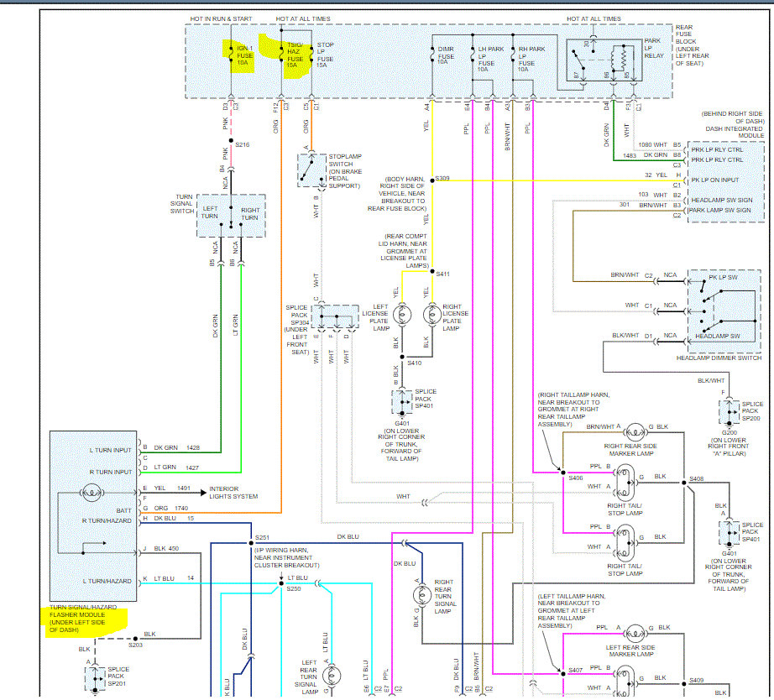This screenshot has height=700, width=774.
Task: Select the splice pack SP200 box
Action: [729, 412]
